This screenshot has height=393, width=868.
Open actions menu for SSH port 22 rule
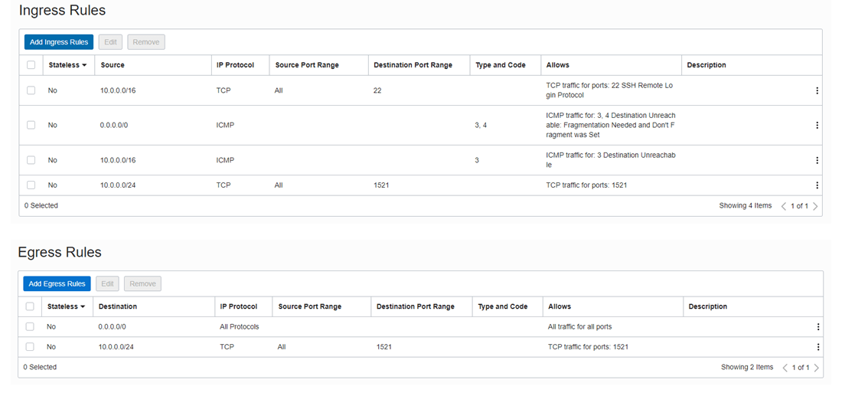click(817, 90)
